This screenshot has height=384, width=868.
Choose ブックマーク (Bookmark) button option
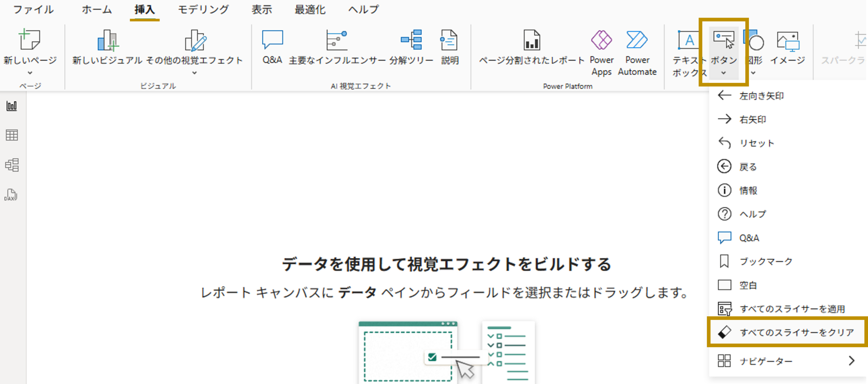click(x=766, y=261)
